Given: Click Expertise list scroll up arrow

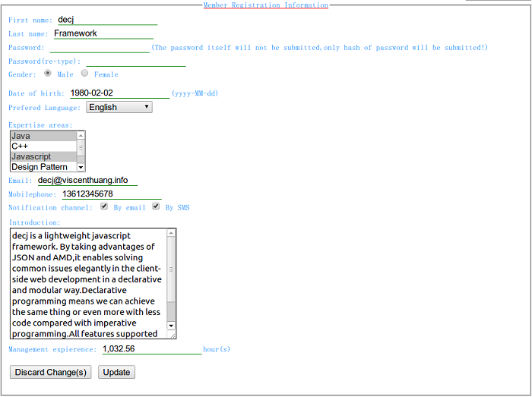Looking at the screenshot, I should tap(81, 135).
